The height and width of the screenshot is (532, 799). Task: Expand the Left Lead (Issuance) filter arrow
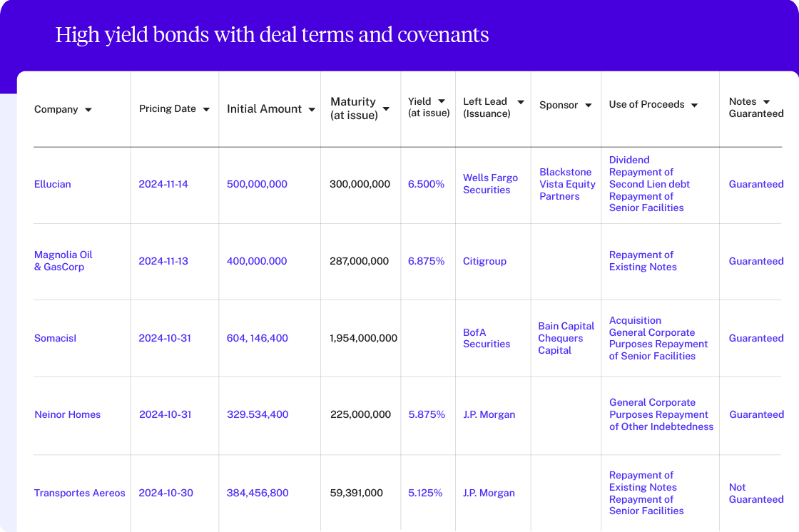click(520, 103)
